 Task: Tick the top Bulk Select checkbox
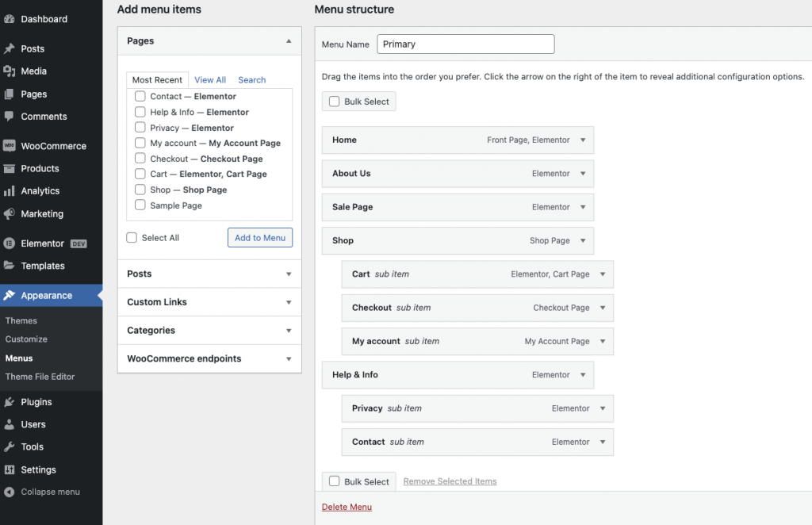tap(335, 102)
